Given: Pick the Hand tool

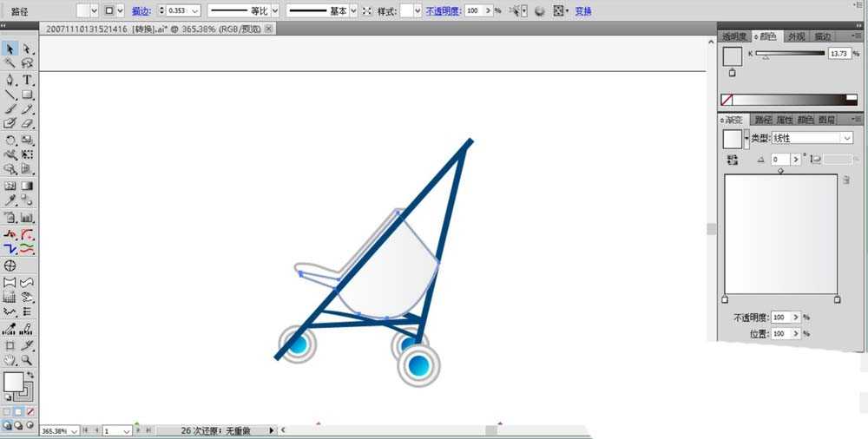Looking at the screenshot, I should click(x=10, y=359).
